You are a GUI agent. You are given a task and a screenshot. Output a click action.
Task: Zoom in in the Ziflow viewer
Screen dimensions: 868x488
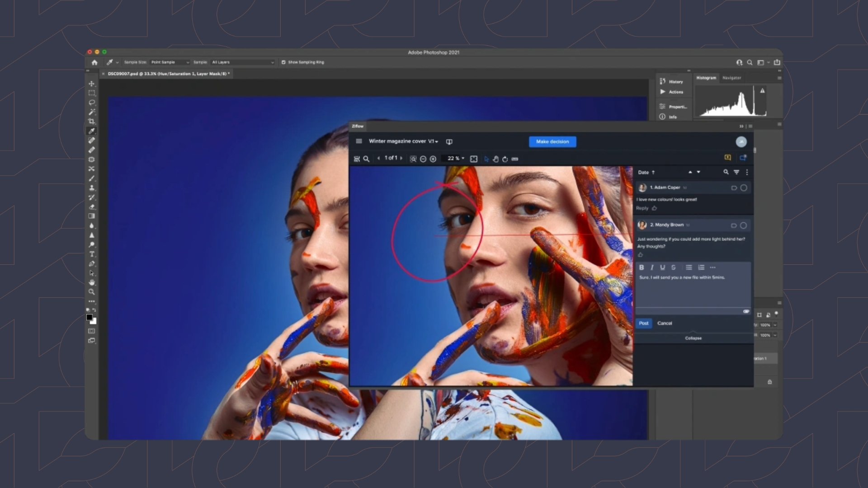[x=433, y=159]
